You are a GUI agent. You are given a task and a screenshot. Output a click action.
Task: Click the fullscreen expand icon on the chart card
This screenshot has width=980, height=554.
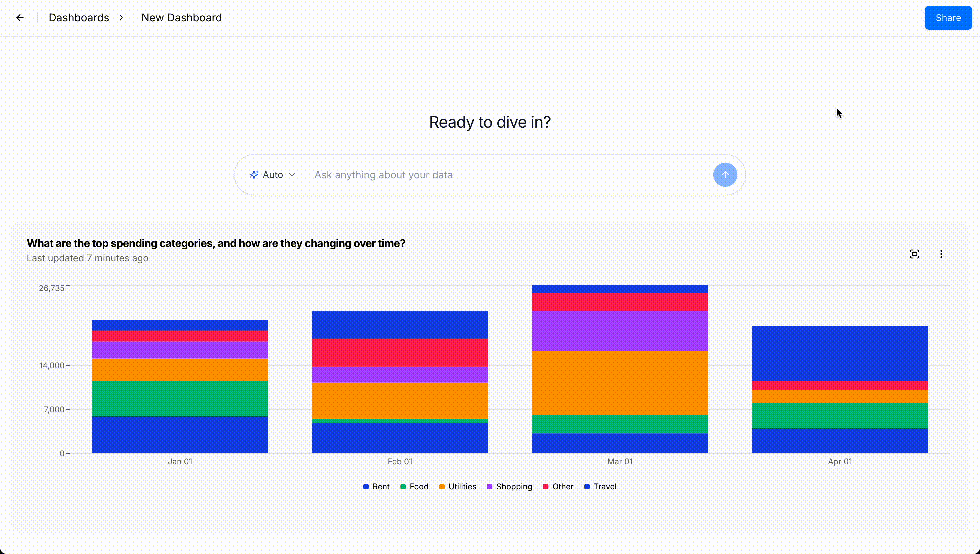click(x=915, y=254)
